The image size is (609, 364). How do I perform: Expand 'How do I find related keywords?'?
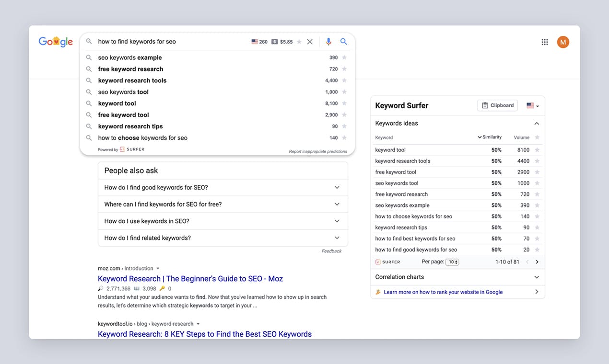(223, 238)
